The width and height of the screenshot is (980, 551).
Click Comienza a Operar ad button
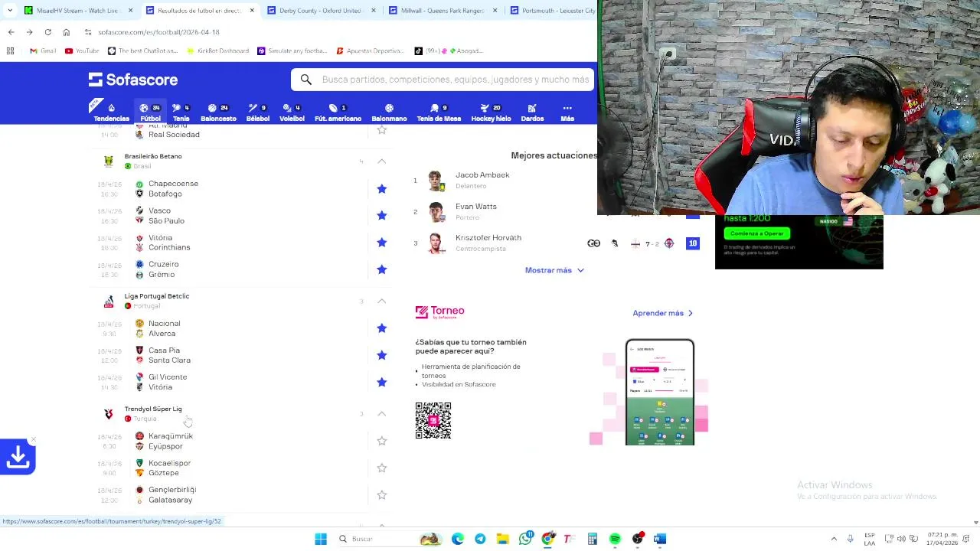point(756,233)
